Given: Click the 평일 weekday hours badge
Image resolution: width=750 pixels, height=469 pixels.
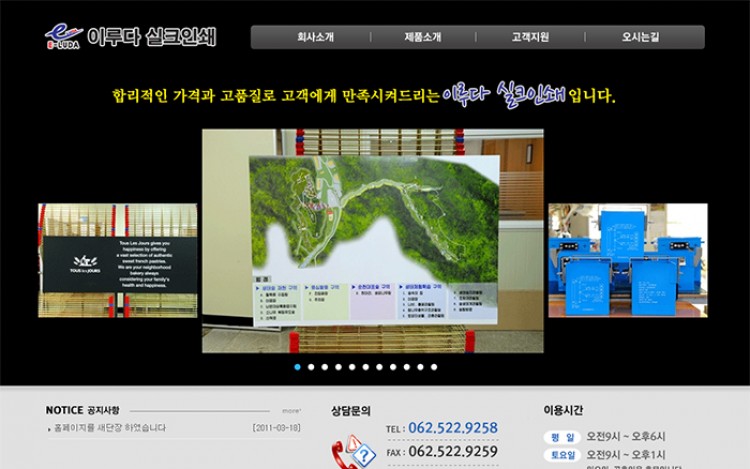Looking at the screenshot, I should tap(560, 437).
